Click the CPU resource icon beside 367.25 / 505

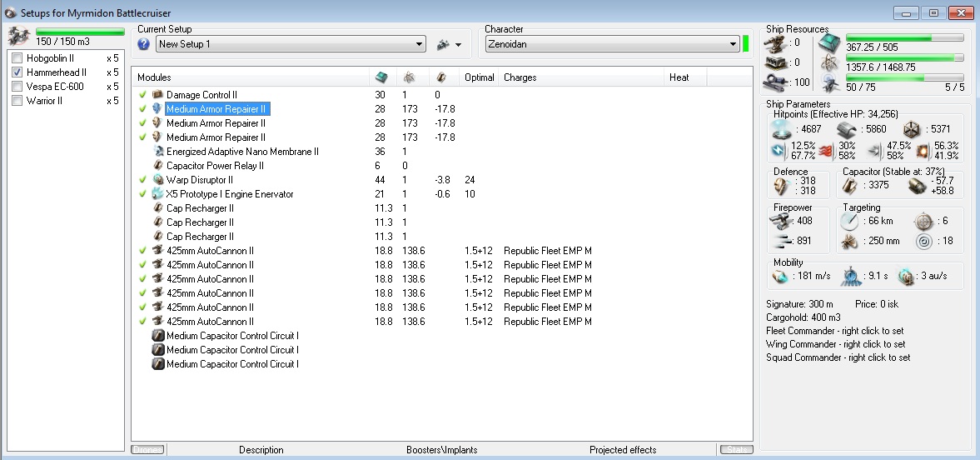[x=830, y=42]
